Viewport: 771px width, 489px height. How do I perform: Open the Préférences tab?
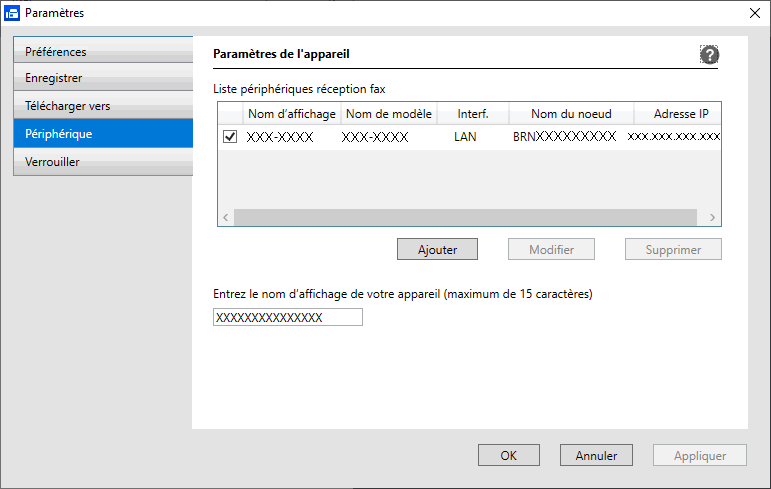point(103,51)
